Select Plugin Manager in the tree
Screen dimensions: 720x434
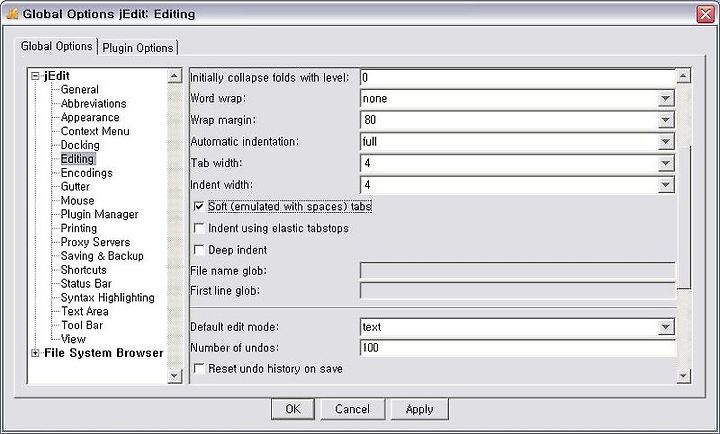coord(99,214)
